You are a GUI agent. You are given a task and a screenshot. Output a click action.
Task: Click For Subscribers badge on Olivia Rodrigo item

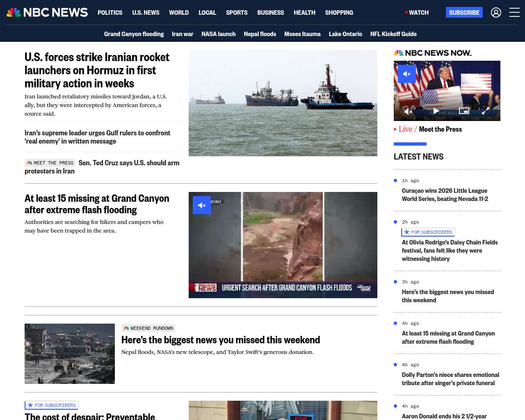[428, 232]
